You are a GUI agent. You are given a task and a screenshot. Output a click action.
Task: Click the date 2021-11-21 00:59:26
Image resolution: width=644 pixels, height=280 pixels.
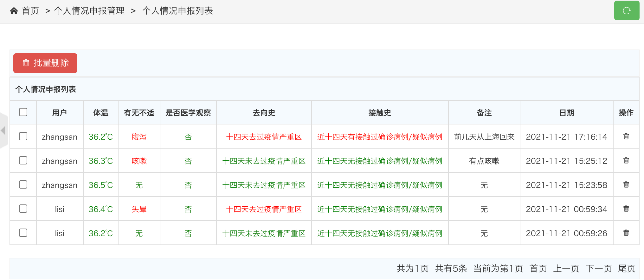coord(567,233)
